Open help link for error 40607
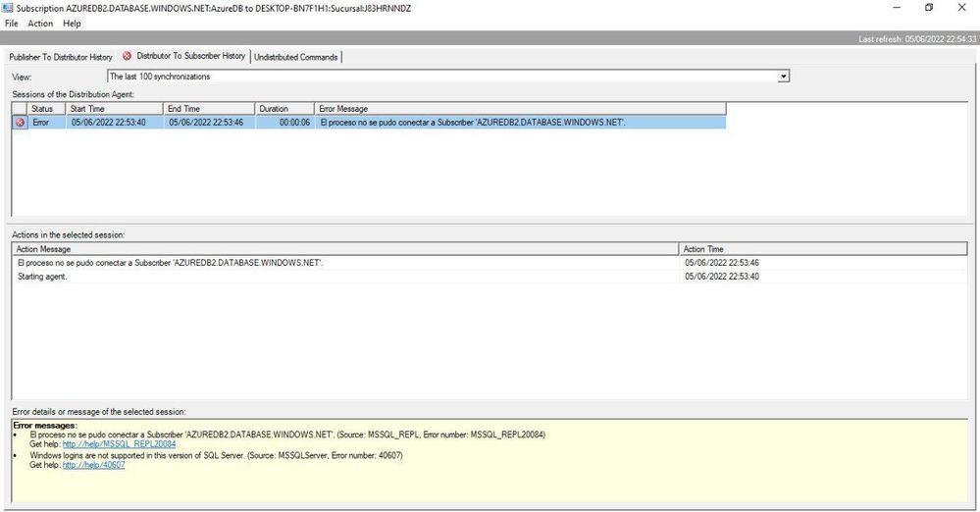Viewport: 980px width, 512px height. click(94, 465)
